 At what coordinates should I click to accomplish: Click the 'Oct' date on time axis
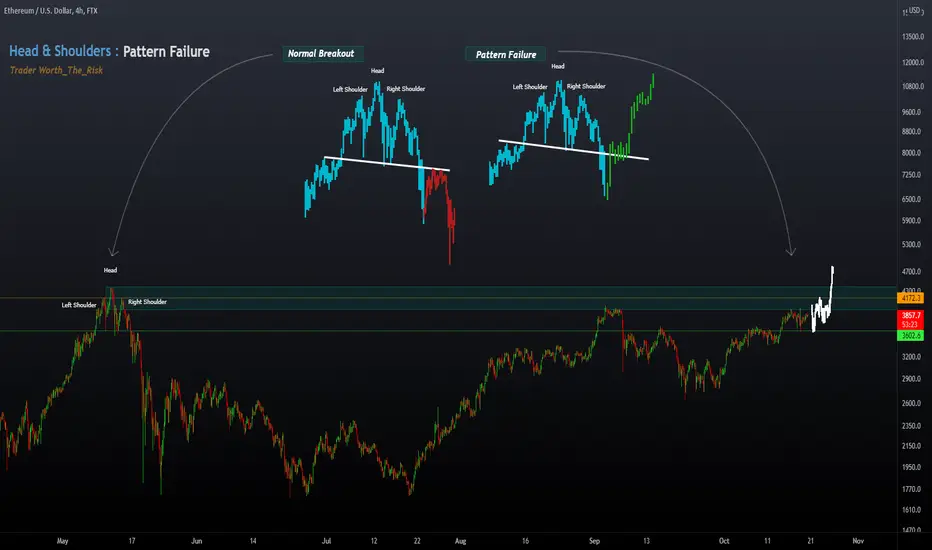(x=724, y=541)
